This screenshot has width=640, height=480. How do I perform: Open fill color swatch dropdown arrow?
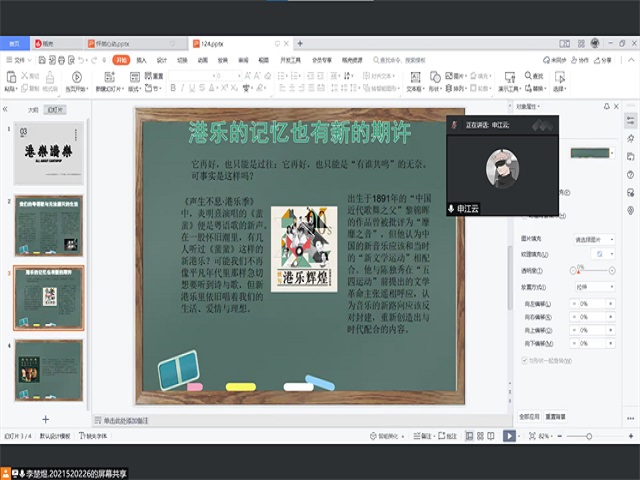pyautogui.click(x=612, y=153)
